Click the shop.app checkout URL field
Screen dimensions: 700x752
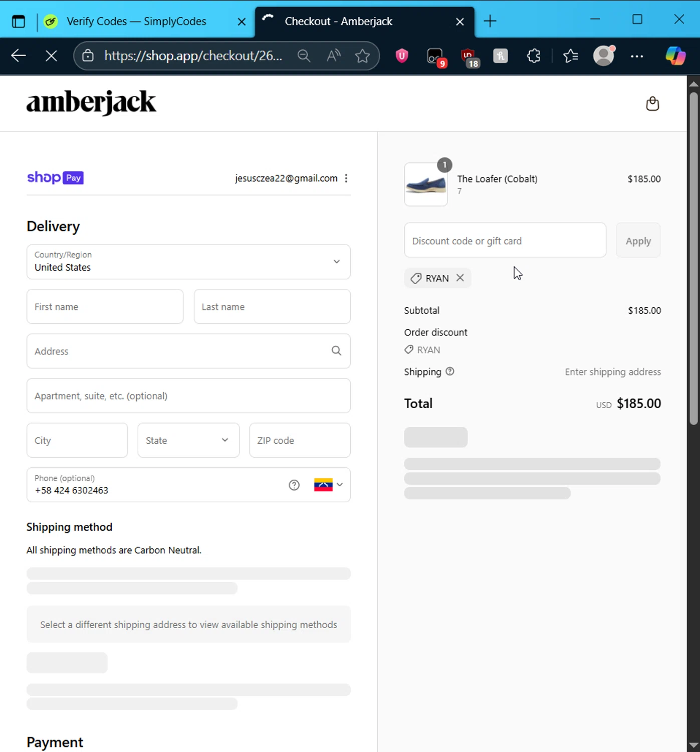(x=193, y=56)
